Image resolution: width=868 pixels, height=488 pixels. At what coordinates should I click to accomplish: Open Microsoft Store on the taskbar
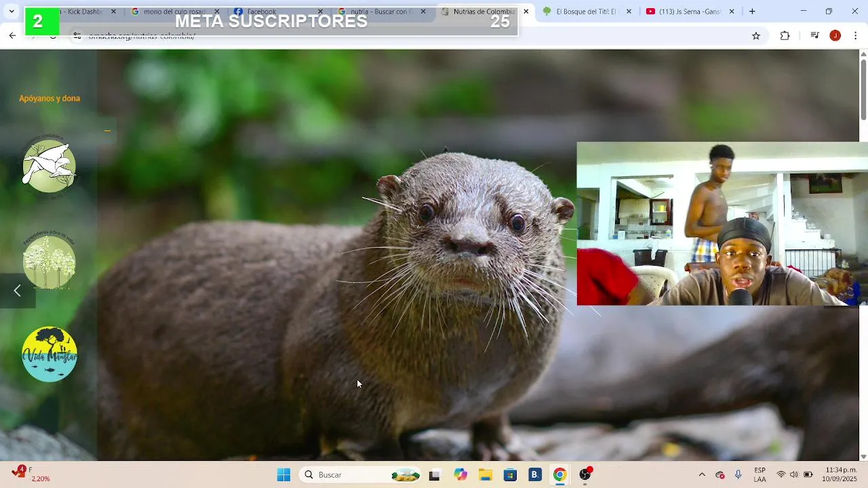(x=510, y=475)
